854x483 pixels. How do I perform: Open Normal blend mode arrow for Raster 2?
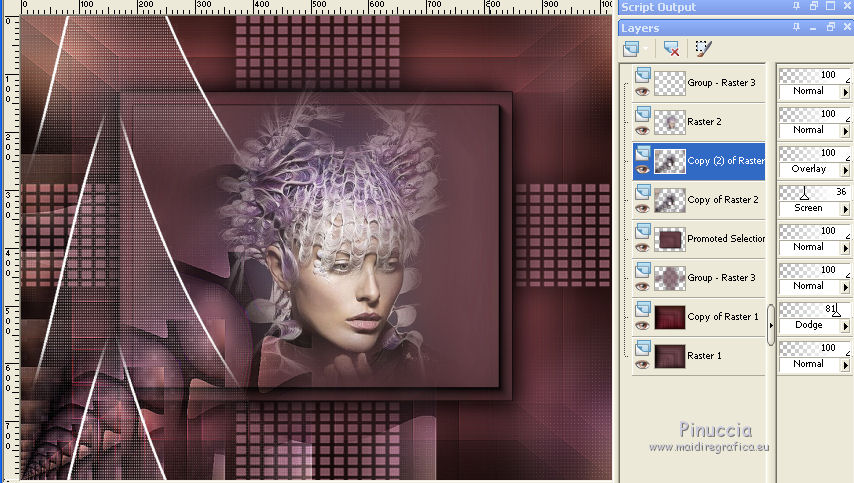845,131
